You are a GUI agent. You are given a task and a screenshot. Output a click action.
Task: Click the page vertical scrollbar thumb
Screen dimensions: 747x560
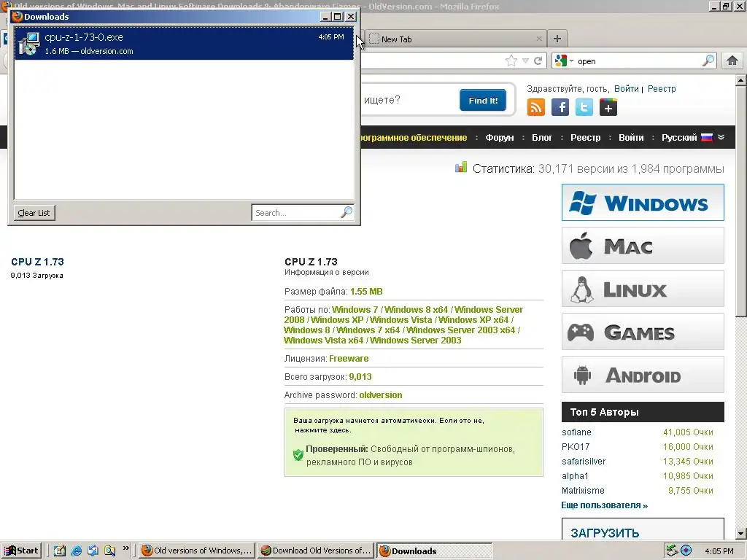pyautogui.click(x=741, y=202)
